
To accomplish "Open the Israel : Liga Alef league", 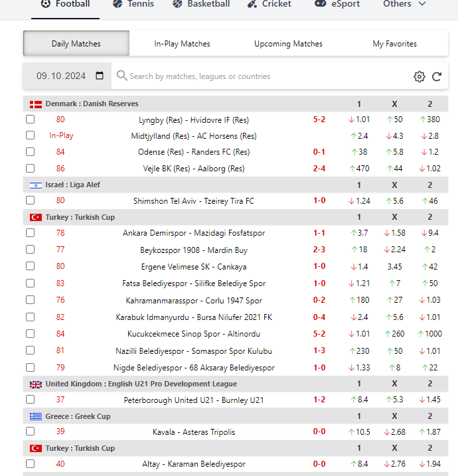I will click(x=72, y=185).
